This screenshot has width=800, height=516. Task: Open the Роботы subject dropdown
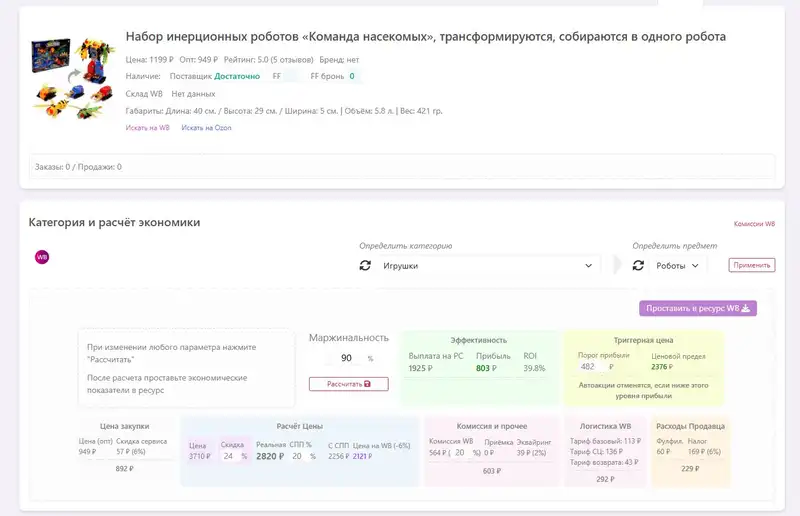pos(677,266)
